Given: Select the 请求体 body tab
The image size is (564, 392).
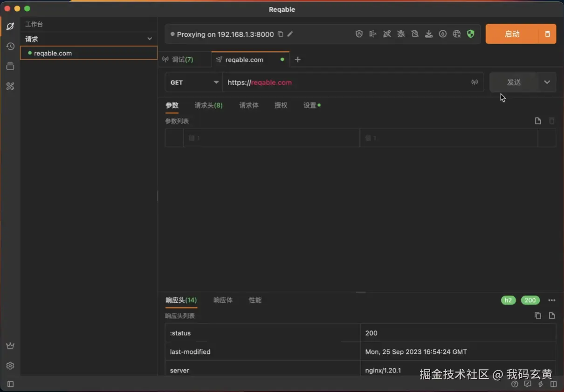Looking at the screenshot, I should (249, 105).
